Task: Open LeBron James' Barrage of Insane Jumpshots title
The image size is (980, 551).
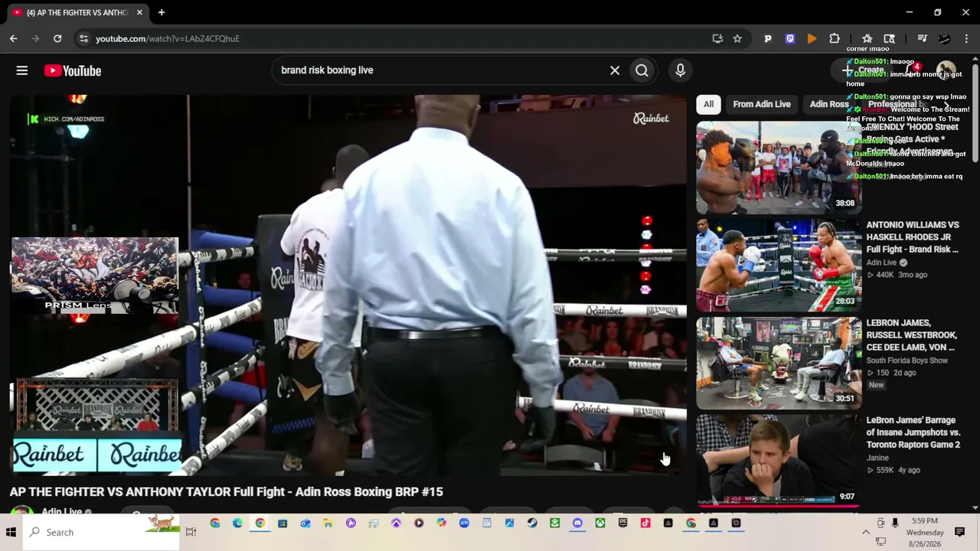Action: pyautogui.click(x=913, y=432)
